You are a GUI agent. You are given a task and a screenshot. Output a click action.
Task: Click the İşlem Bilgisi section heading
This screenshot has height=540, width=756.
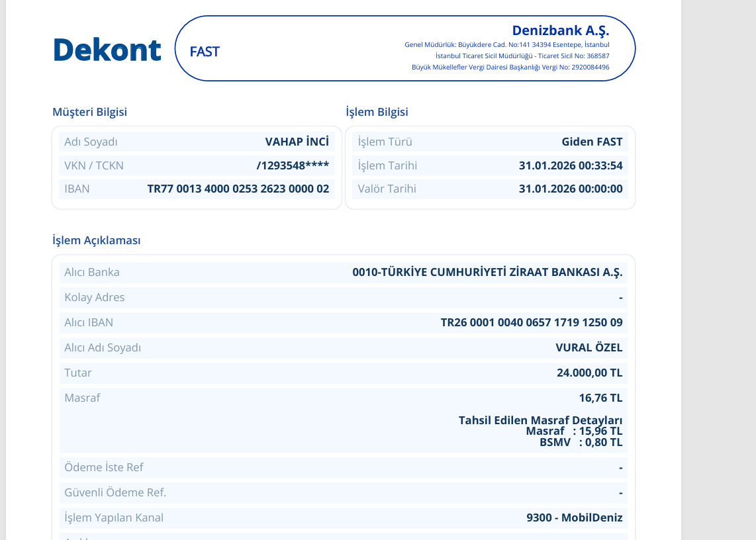click(377, 112)
